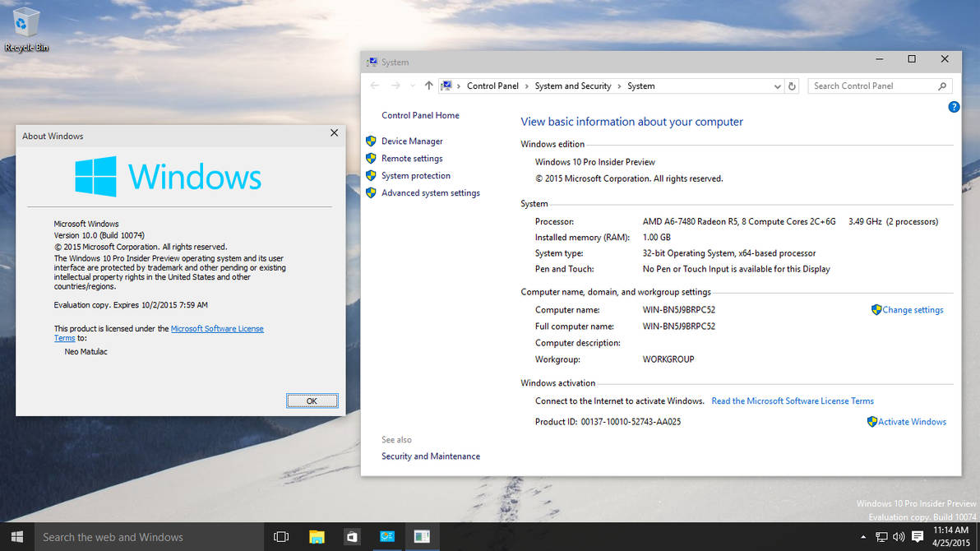The image size is (980, 551).
Task: Click the search magnifier icon
Action: point(942,86)
